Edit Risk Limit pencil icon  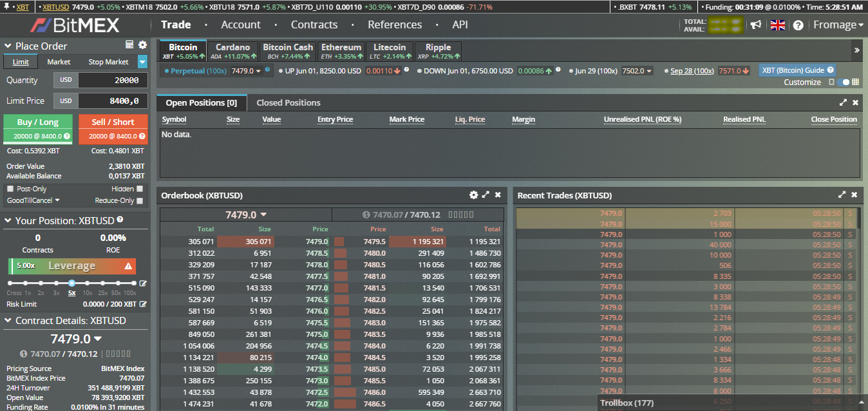[x=143, y=304]
